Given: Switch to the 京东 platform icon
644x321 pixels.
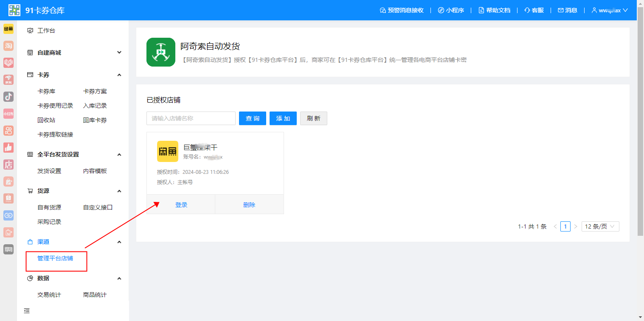Looking at the screenshot, I should coord(8,80).
